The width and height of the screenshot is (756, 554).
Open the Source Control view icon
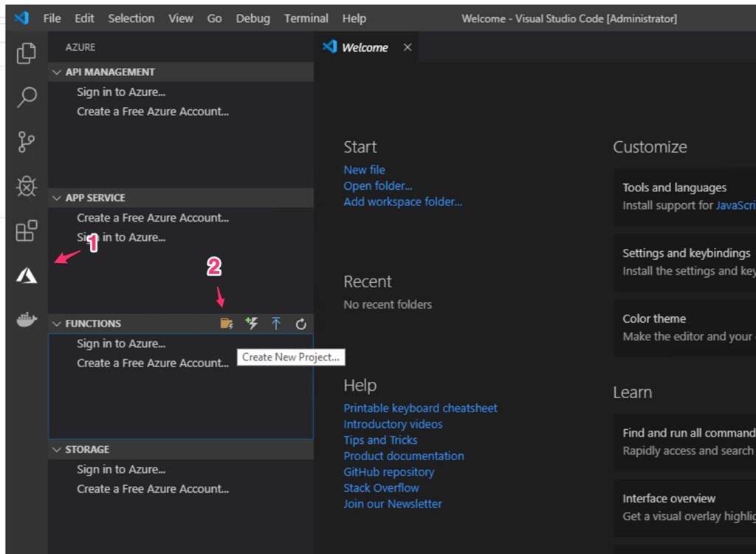pos(27,142)
